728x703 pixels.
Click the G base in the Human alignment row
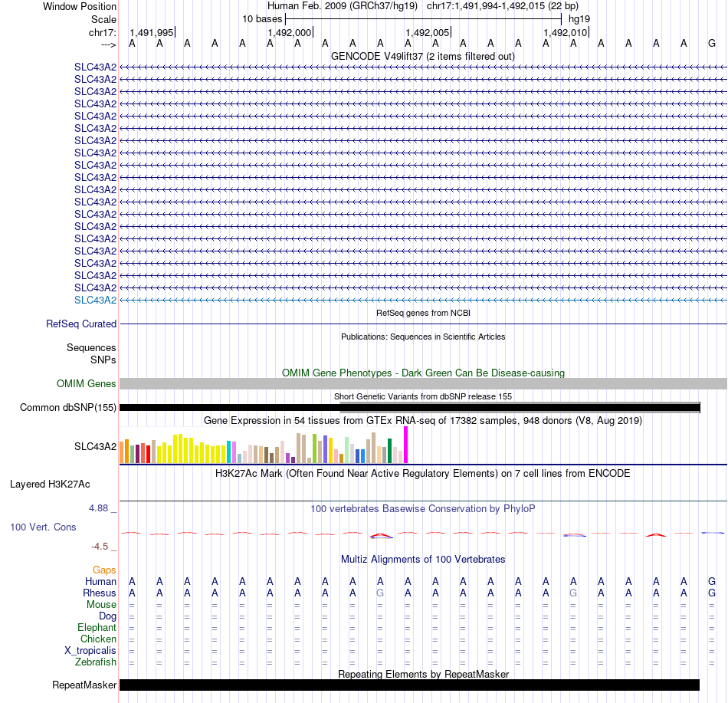(711, 581)
